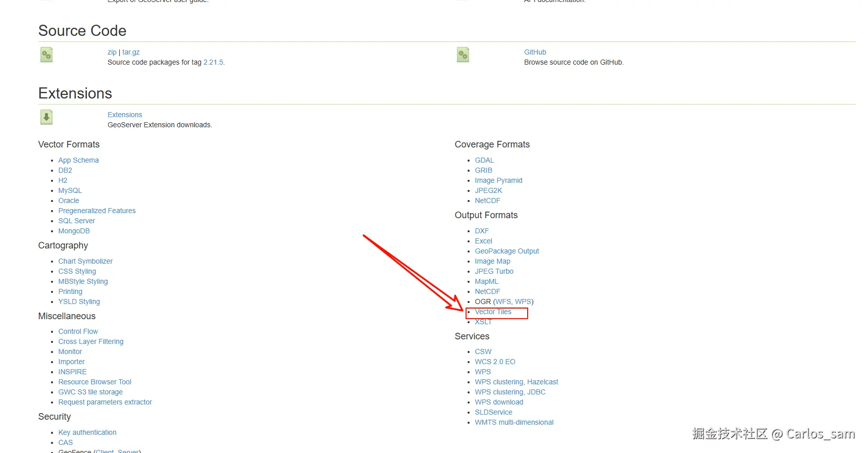Click WCS 2.0 EO link

point(495,362)
